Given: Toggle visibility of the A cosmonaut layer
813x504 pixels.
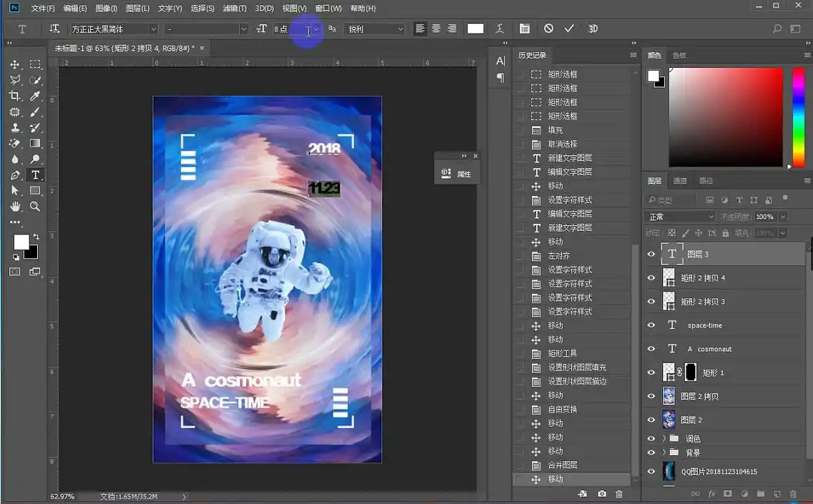Looking at the screenshot, I should point(651,348).
